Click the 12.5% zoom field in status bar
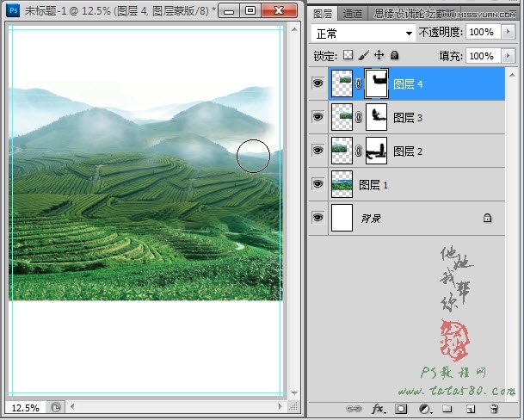524x420 pixels. 26,408
